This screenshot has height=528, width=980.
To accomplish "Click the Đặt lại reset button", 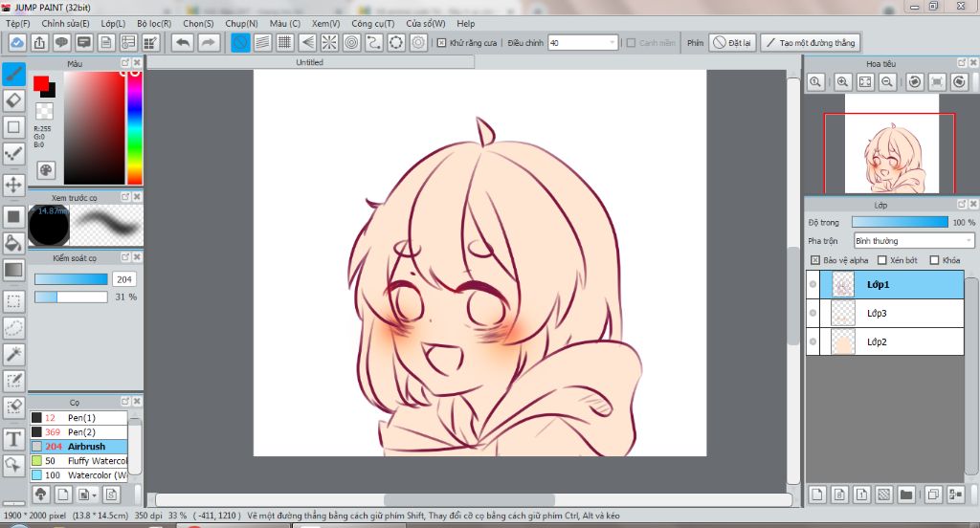I will 732,42.
